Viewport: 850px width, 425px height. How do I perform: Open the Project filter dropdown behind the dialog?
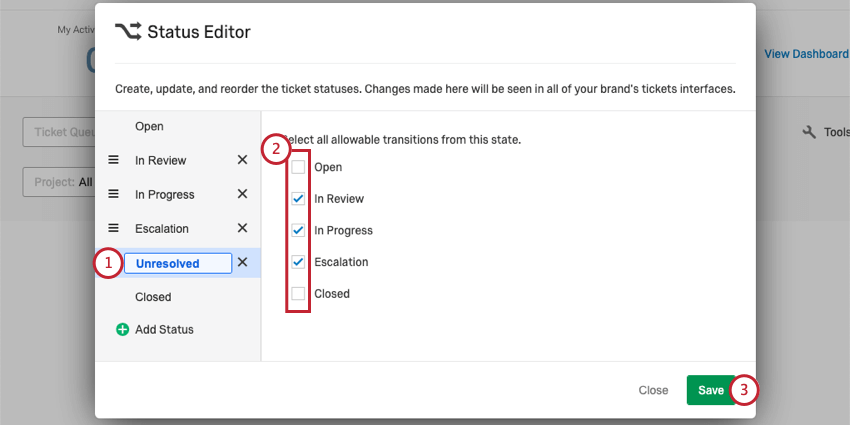pos(59,182)
